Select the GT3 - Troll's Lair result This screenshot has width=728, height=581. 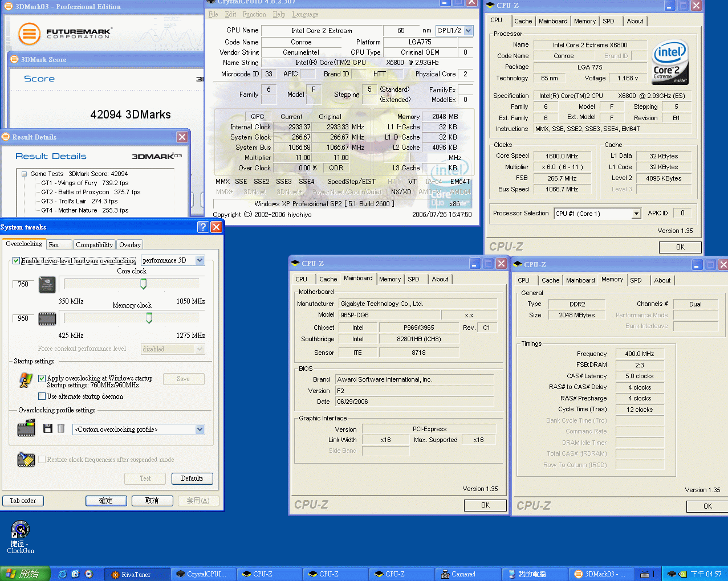click(79, 201)
